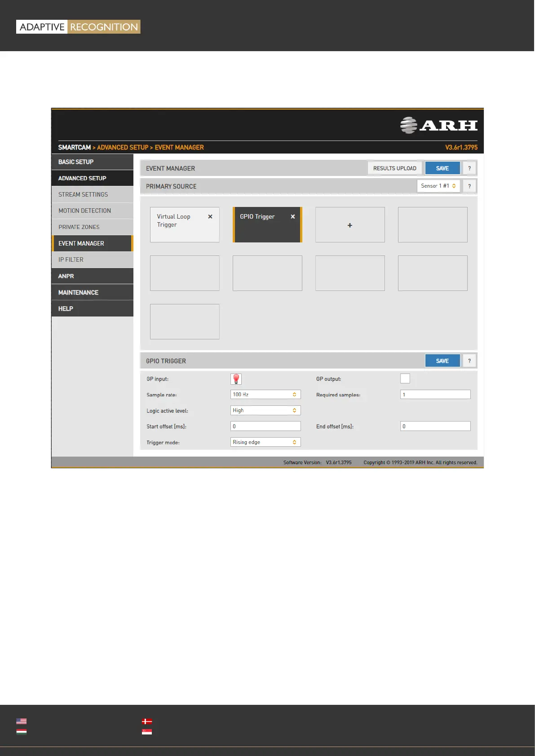The width and height of the screenshot is (535, 756).
Task: Remove the GPIO Trigger card
Action: 293,216
